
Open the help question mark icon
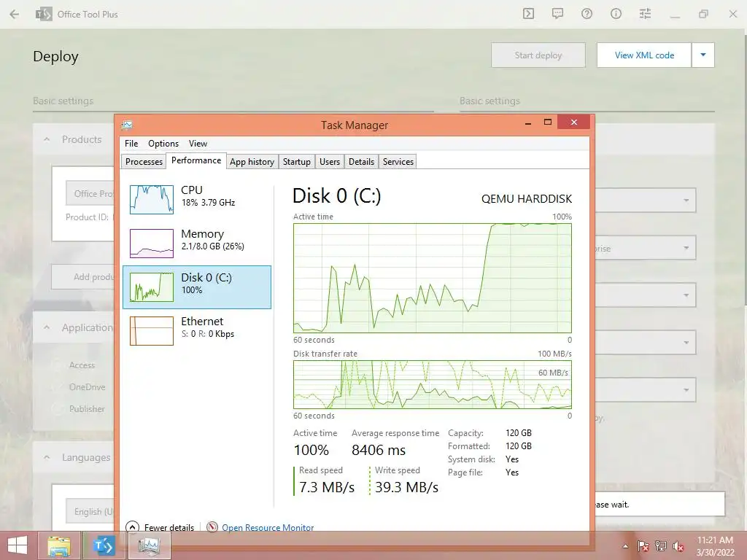coord(587,14)
